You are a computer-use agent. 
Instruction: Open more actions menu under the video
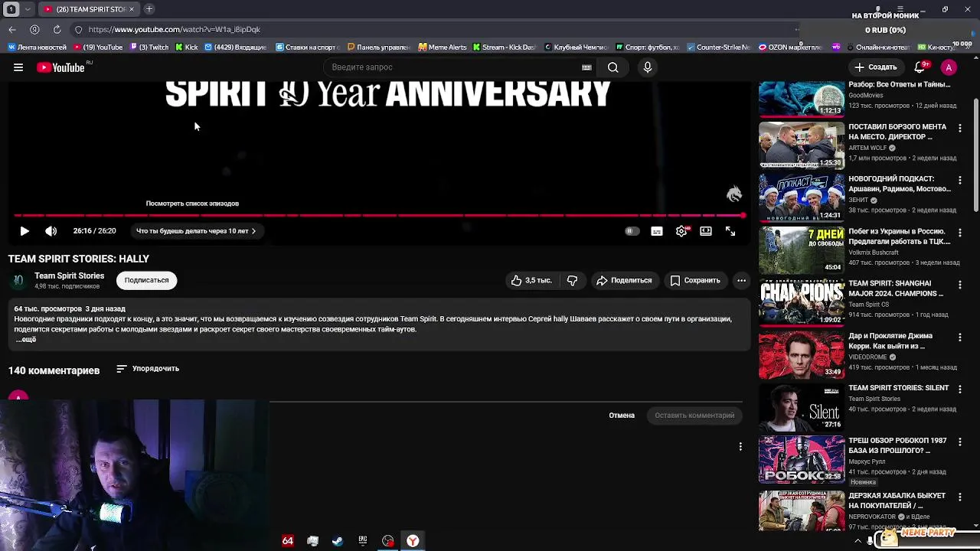pyautogui.click(x=741, y=281)
